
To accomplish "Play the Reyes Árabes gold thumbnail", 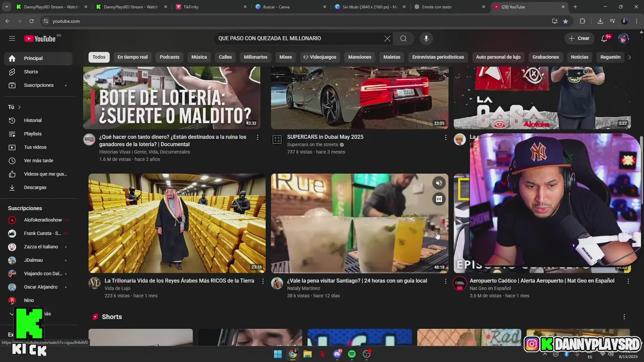I will (177, 223).
